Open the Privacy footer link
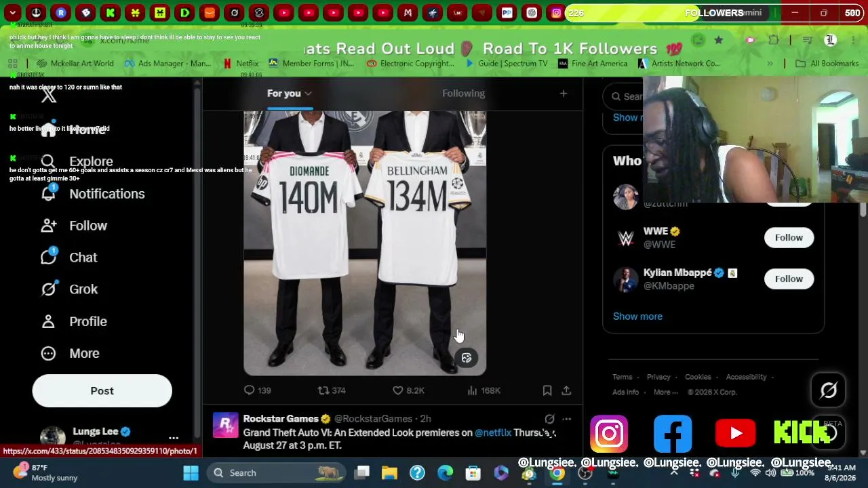 pyautogui.click(x=658, y=377)
